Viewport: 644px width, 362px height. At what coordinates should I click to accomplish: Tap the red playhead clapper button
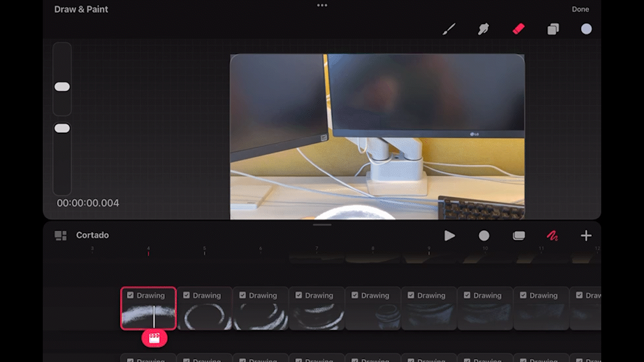tap(154, 338)
